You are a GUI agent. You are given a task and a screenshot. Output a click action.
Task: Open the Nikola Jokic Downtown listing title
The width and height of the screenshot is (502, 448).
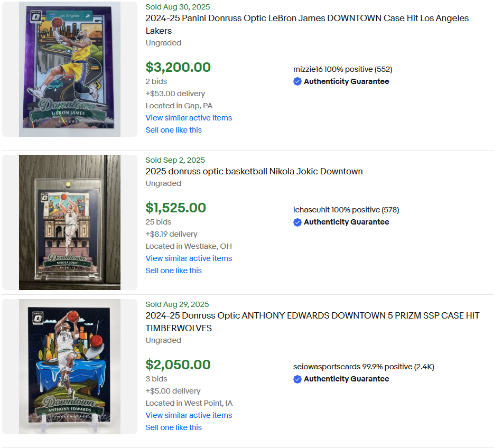point(254,171)
